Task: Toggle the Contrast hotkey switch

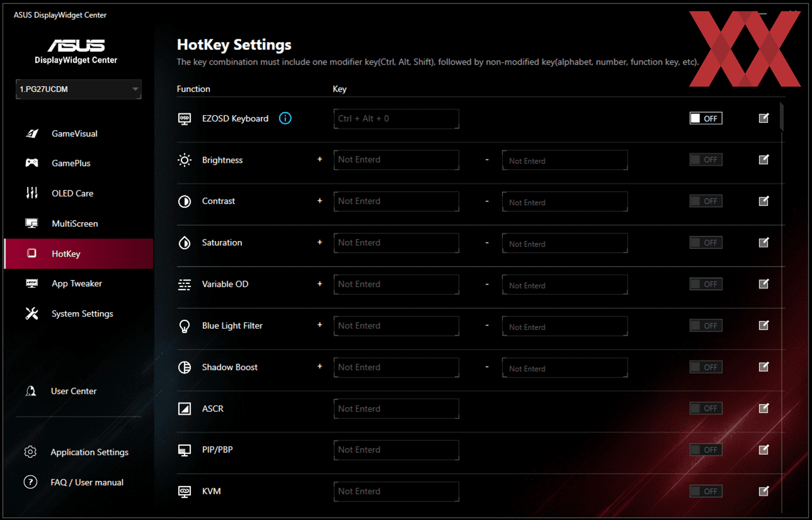Action: coord(706,201)
